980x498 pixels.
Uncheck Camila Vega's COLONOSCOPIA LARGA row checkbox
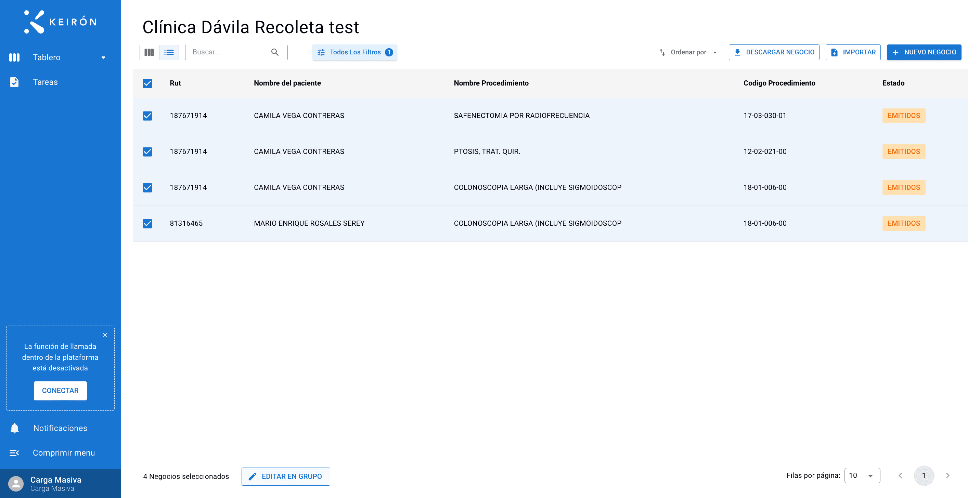point(147,187)
